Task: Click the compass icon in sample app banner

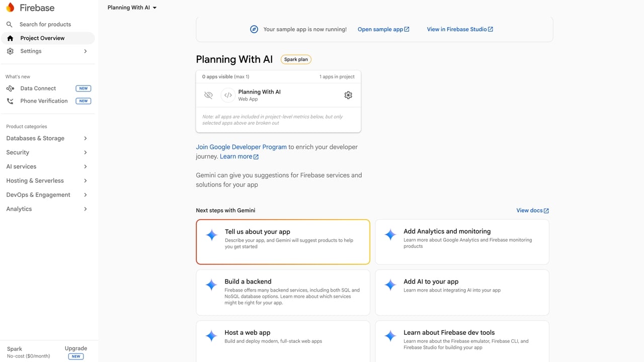Action: pyautogui.click(x=254, y=29)
